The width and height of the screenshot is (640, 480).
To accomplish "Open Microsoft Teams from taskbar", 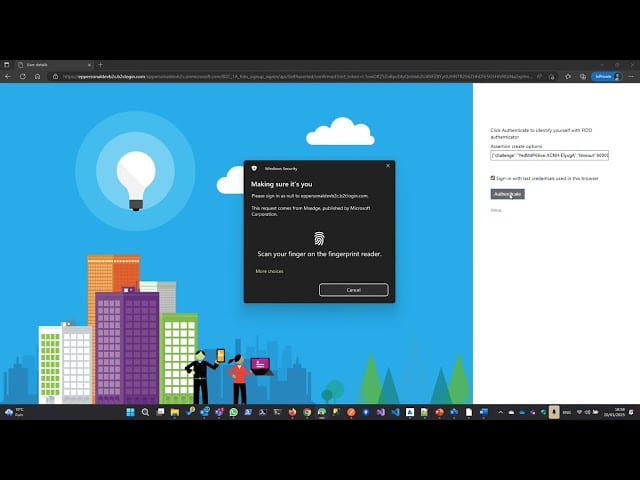I will click(219, 412).
